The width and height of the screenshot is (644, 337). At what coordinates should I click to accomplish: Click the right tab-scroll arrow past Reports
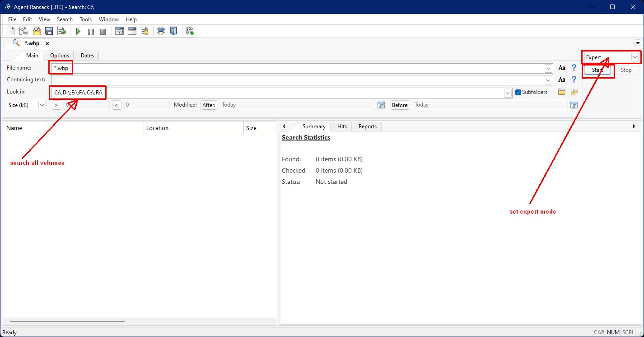(635, 126)
